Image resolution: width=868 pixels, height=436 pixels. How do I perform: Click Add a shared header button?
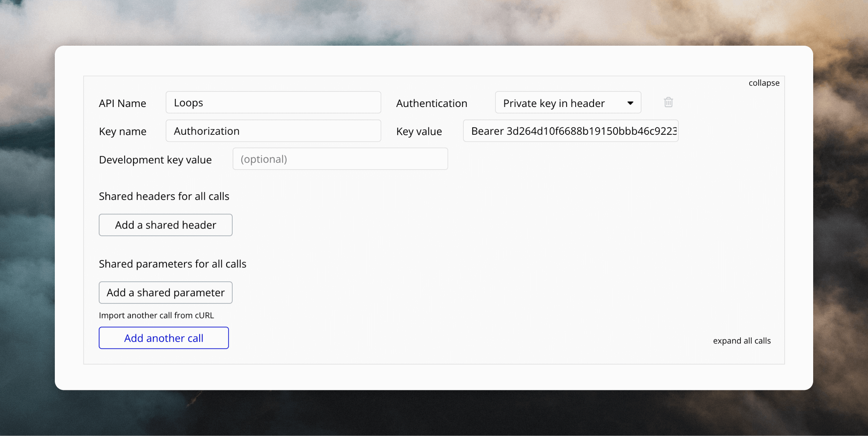(x=166, y=225)
